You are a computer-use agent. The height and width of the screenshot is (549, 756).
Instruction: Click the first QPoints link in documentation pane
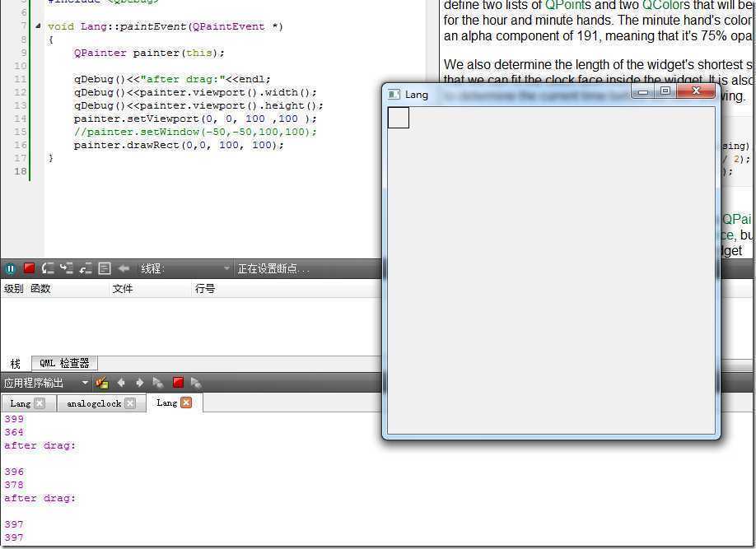[568, 6]
